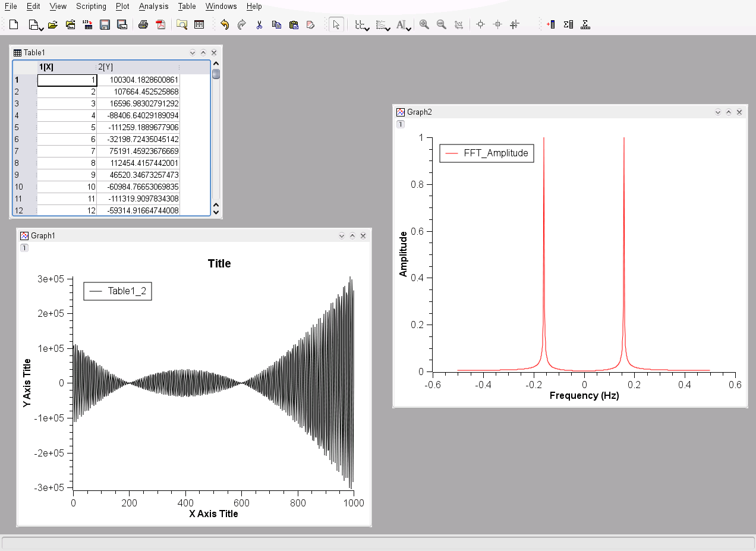Image resolution: width=756 pixels, height=551 pixels.
Task: Click the Add column icon
Action: point(550,24)
